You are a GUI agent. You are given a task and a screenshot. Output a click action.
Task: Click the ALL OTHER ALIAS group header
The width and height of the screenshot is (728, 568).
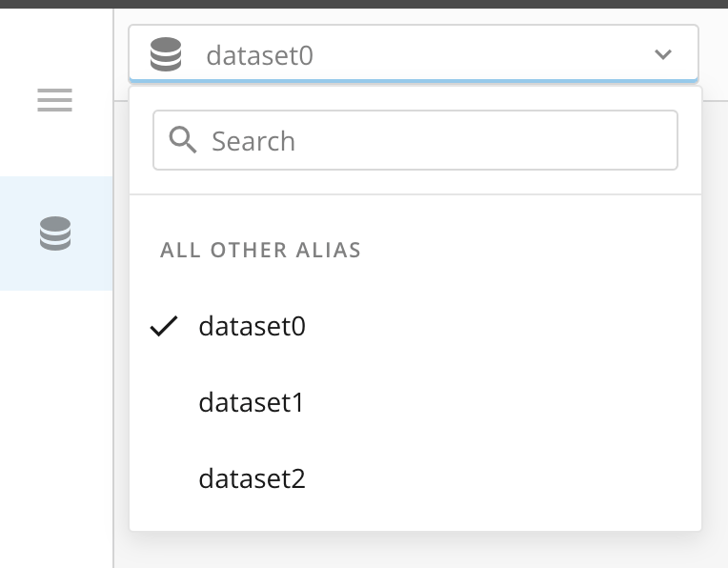coord(260,250)
